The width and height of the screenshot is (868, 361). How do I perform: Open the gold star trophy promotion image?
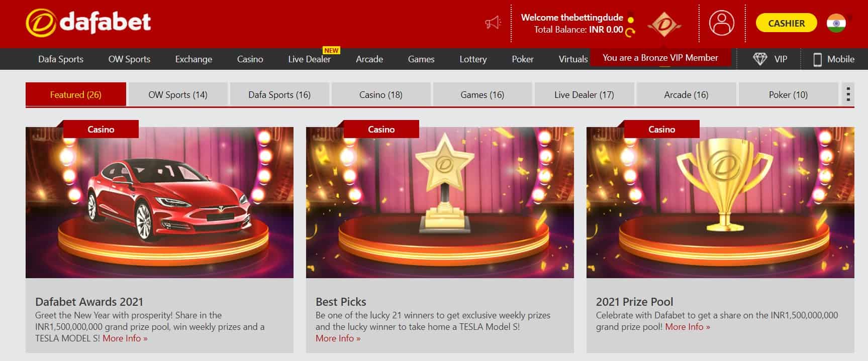pos(440,202)
